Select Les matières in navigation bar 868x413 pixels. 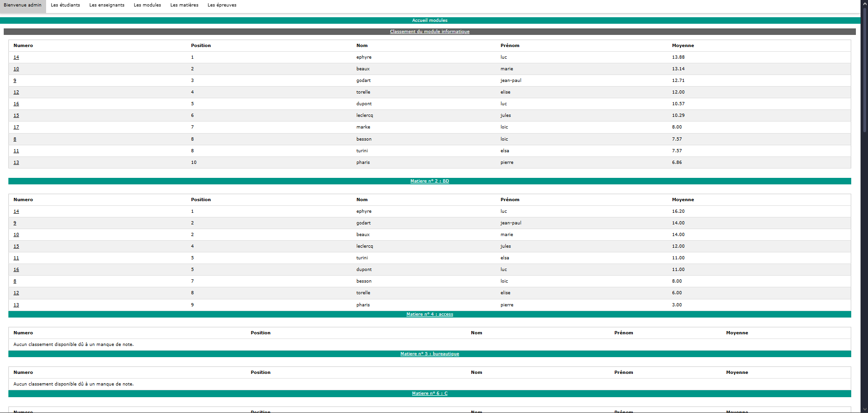[184, 5]
